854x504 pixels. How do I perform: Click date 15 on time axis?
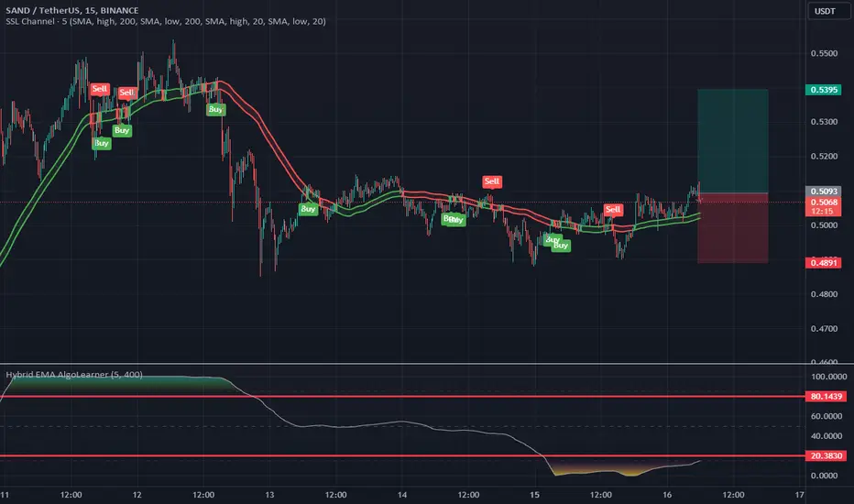(535, 495)
